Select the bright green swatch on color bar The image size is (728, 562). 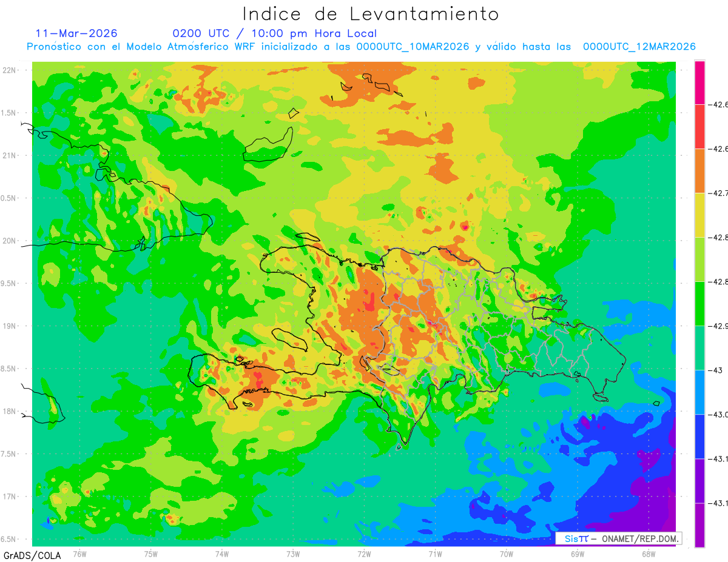coord(699,304)
